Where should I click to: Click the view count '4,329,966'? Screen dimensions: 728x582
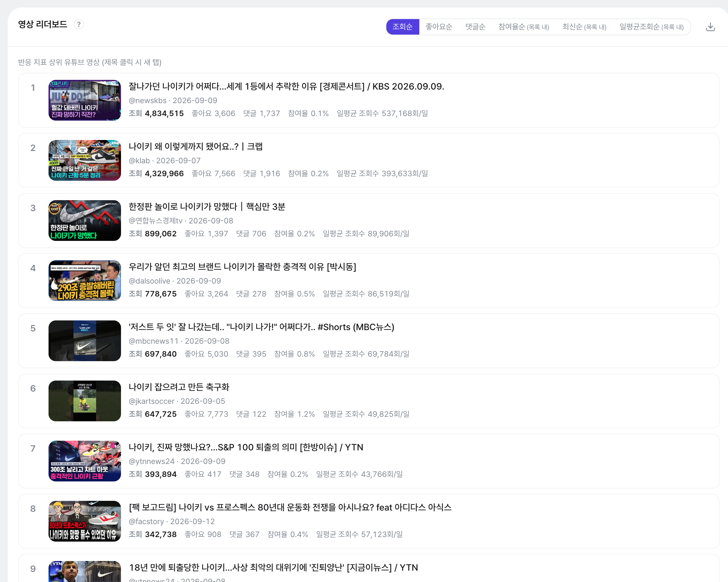click(x=164, y=173)
